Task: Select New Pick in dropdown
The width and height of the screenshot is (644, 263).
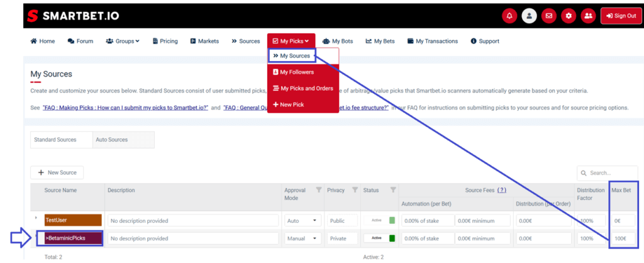Action: coord(303,105)
